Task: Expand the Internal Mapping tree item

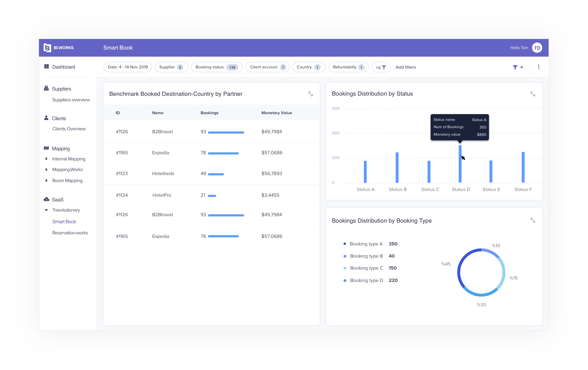Action: click(x=46, y=159)
